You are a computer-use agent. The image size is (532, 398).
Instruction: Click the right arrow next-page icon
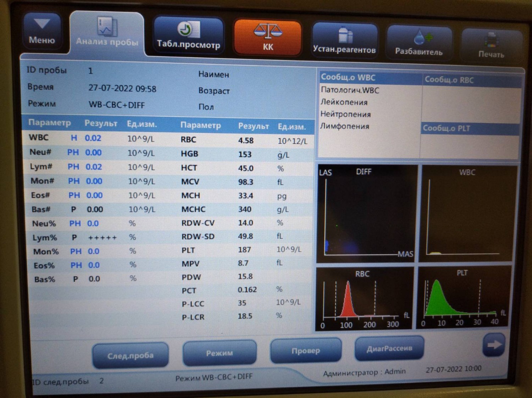click(493, 345)
